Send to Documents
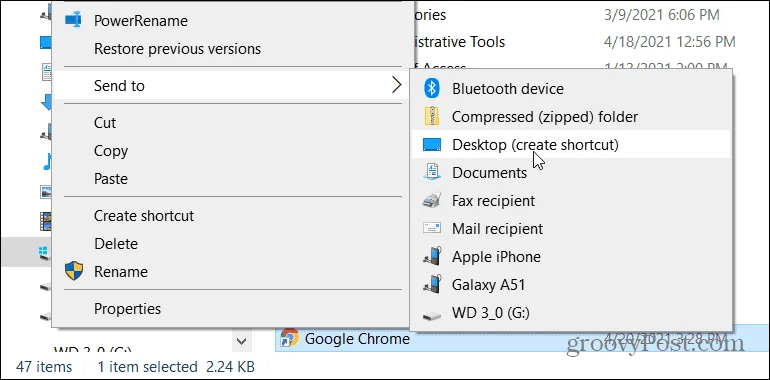This screenshot has width=770, height=380. [x=490, y=173]
